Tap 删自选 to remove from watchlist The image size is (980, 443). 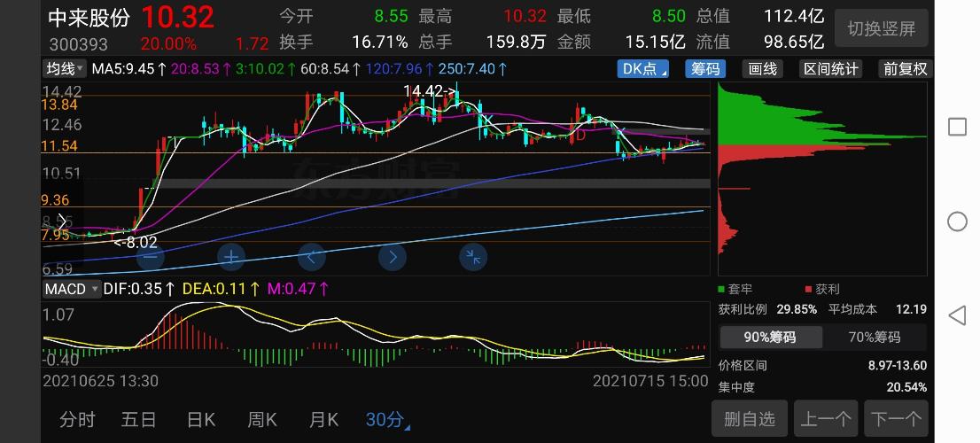(750, 418)
